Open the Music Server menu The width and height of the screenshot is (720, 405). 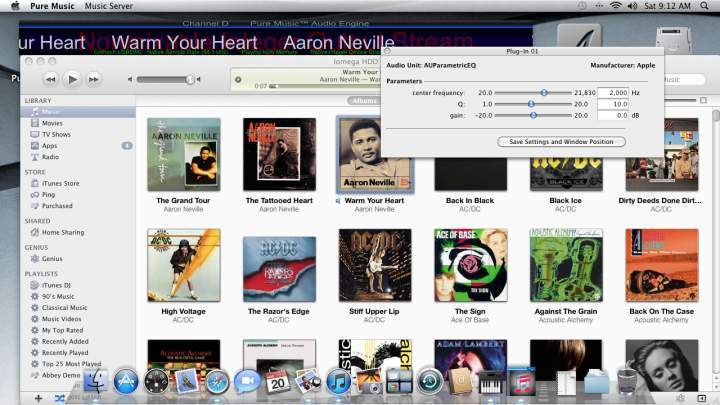[x=109, y=6]
